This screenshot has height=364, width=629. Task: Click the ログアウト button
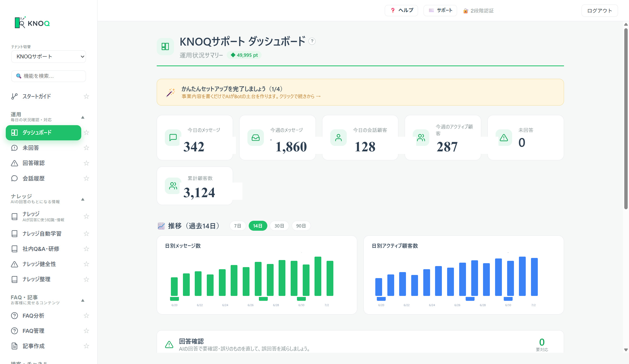click(x=600, y=11)
